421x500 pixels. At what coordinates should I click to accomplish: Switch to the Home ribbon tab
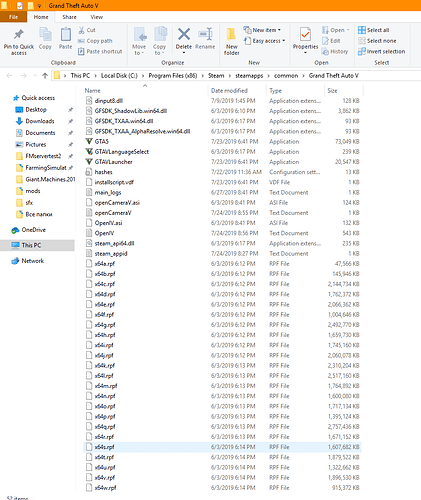[x=41, y=17]
